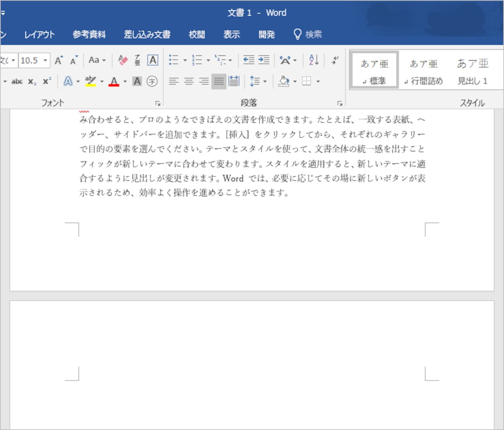Open the phonetic guide (ruby) tool
This screenshot has height=430, width=504.
(x=137, y=60)
